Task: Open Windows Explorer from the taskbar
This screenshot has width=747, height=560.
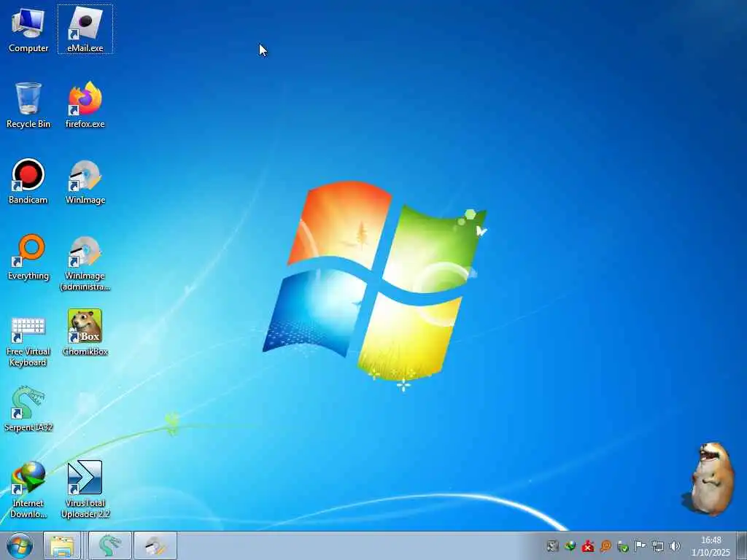Action: [x=63, y=545]
